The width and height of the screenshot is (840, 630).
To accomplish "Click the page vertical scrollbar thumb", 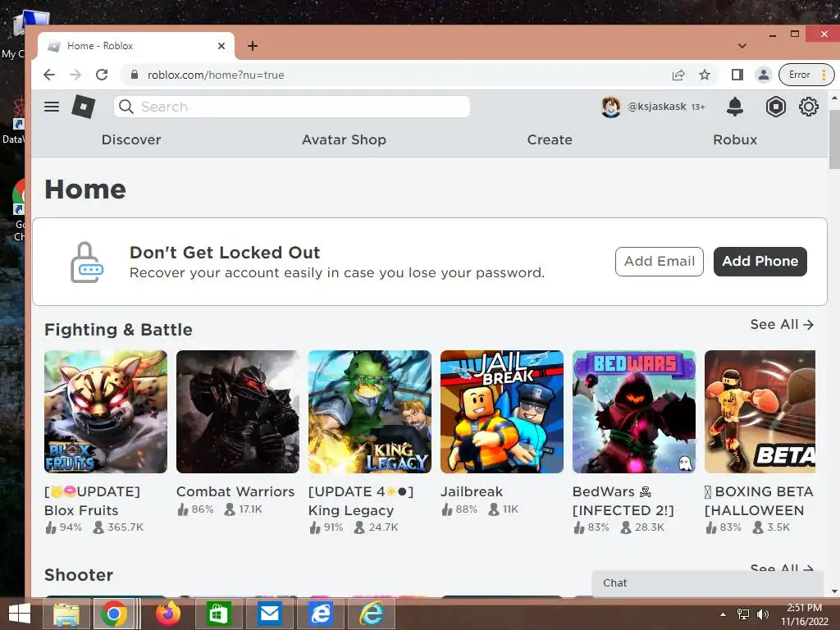I will click(x=834, y=139).
